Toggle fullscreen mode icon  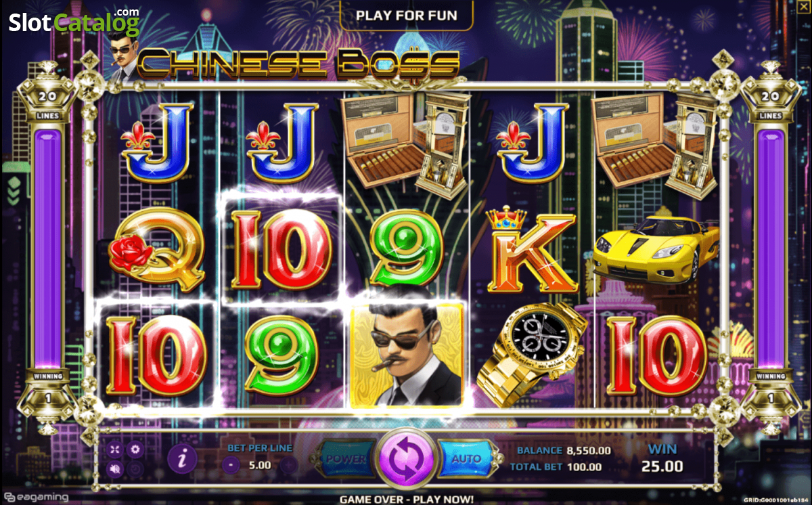pos(115,449)
